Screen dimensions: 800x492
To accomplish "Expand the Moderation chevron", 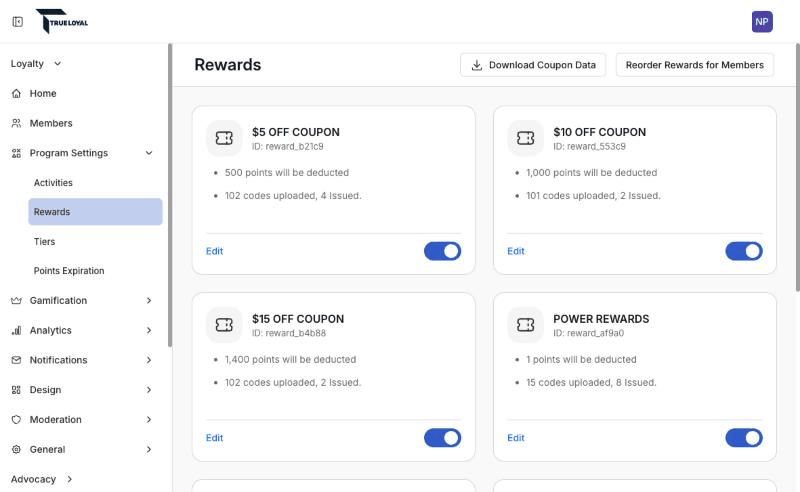I will point(149,420).
